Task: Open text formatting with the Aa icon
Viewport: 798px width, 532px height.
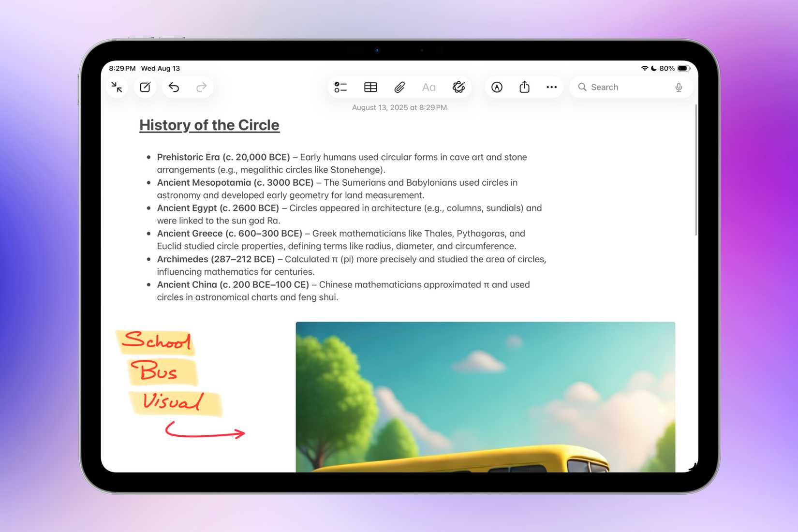Action: (x=429, y=87)
